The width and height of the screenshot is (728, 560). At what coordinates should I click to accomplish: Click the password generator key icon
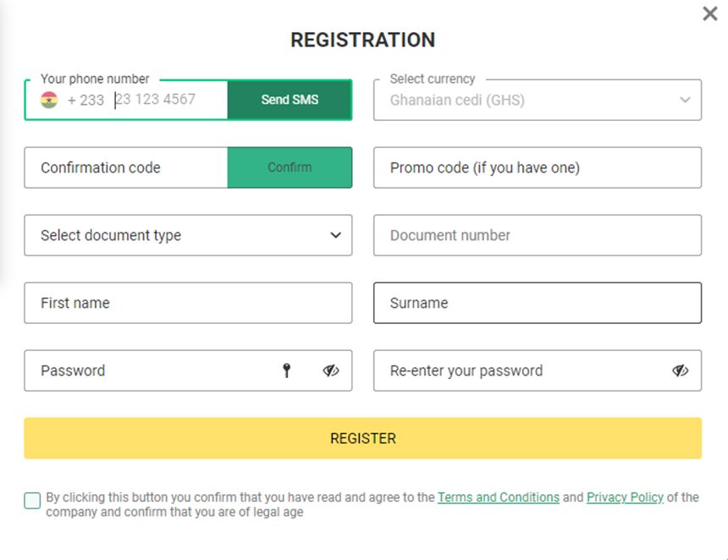click(288, 371)
